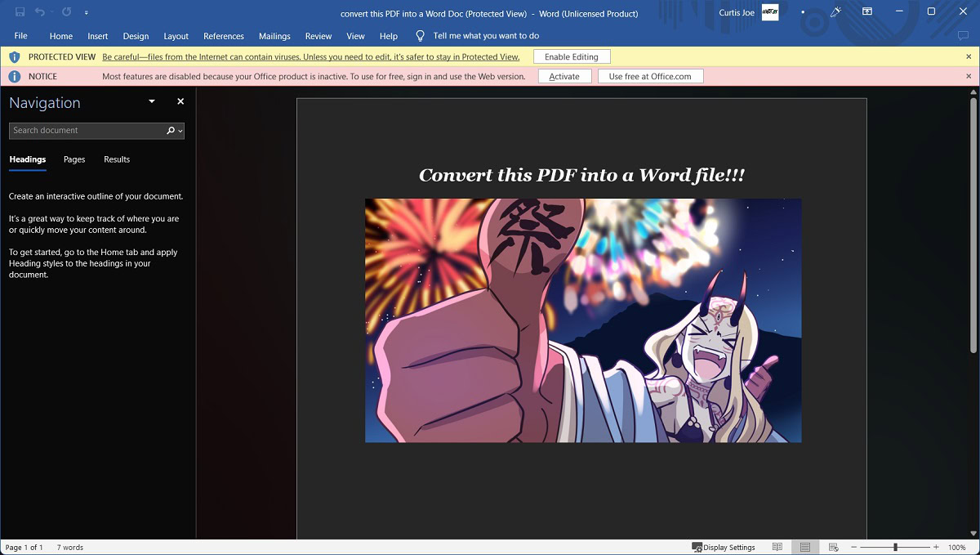Go to the View tab
Viewport: 980px width, 555px height.
coord(355,36)
